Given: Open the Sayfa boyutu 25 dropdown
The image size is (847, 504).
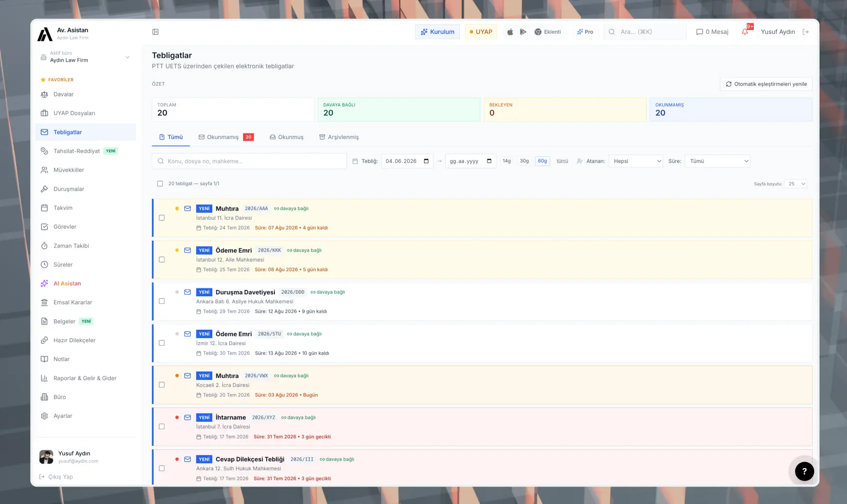Looking at the screenshot, I should point(796,184).
